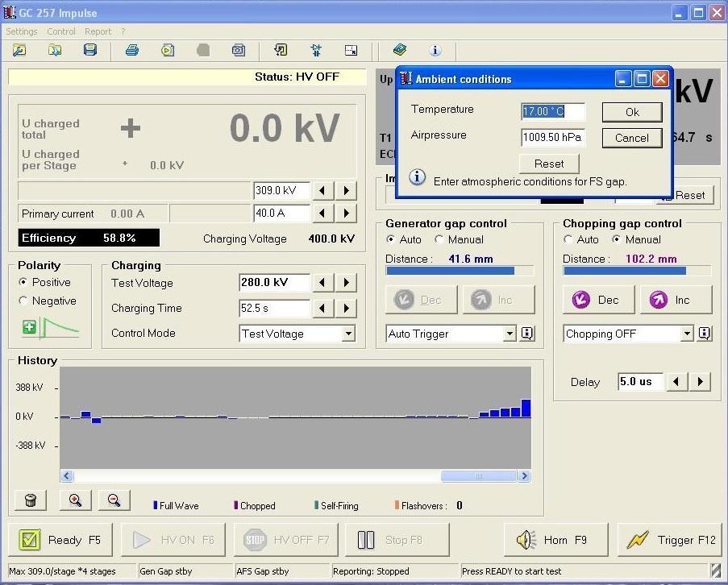This screenshot has width=728, height=585.
Task: Click the Ready F5 button
Action: (x=60, y=540)
